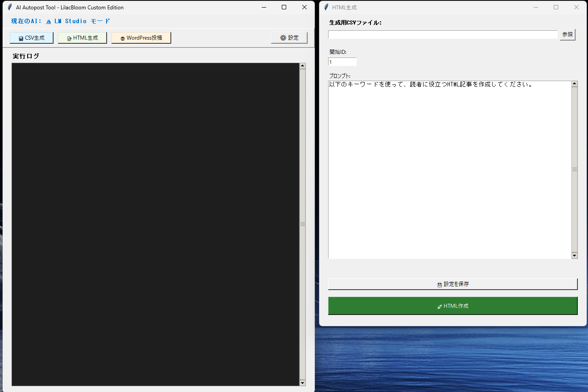588x392 pixels.
Task: Open 設定 with the gear icon
Action: pos(289,38)
